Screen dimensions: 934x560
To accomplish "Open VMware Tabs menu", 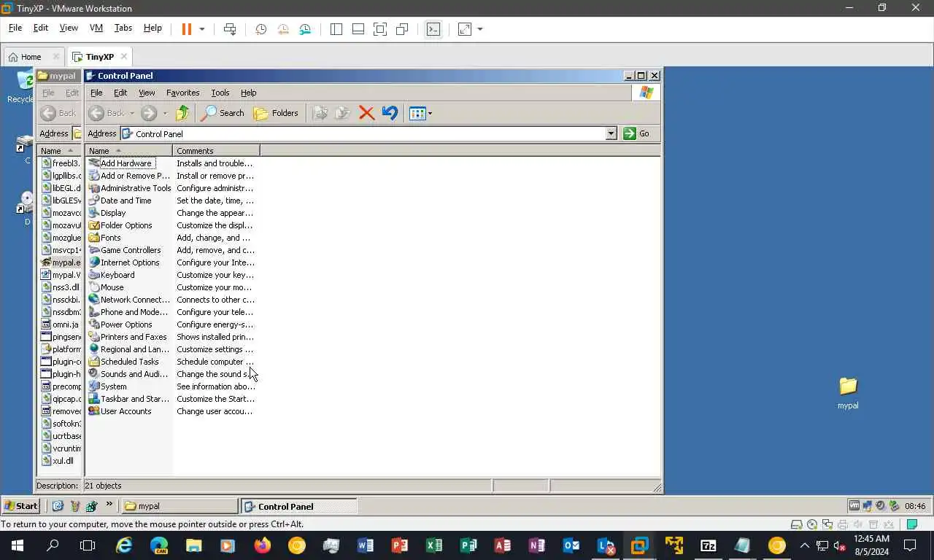I will [x=123, y=28].
